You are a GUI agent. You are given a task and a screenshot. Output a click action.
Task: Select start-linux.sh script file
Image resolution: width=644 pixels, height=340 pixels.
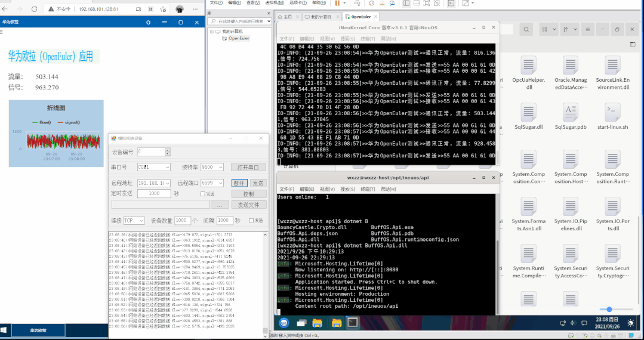click(612, 117)
